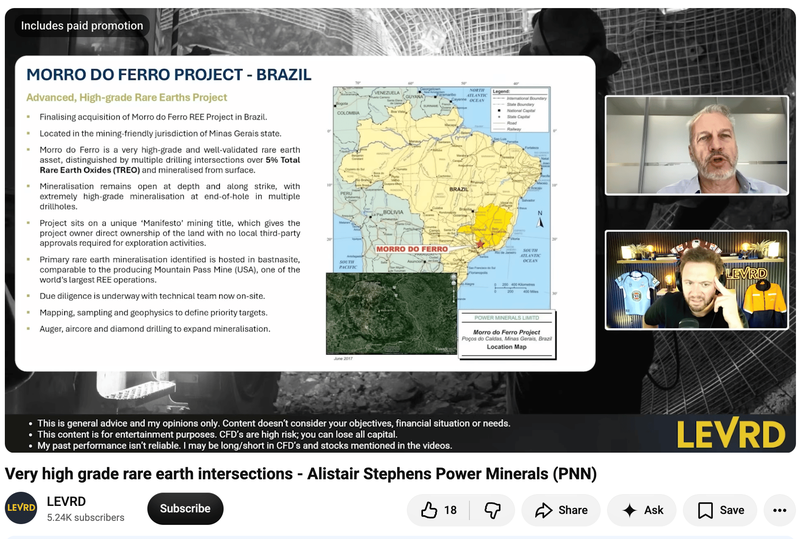
Task: Click the video title text
Action: (x=301, y=474)
